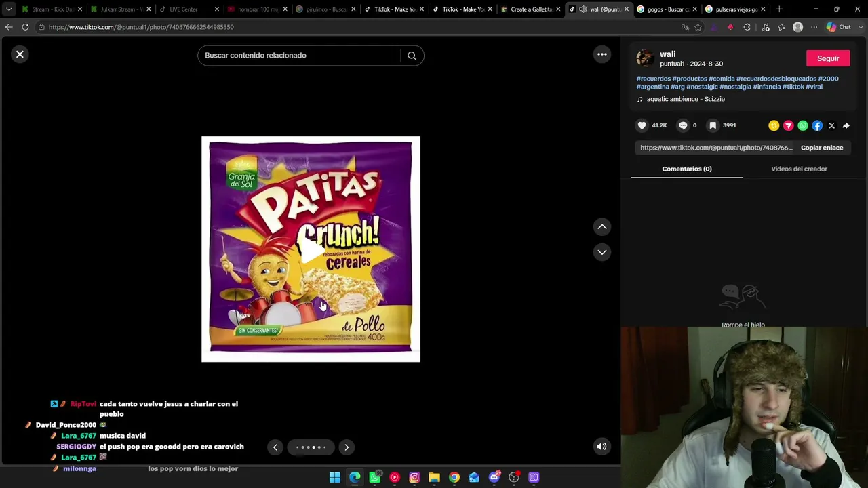Open the #viral hashtag
The image size is (868, 488).
coord(814,87)
